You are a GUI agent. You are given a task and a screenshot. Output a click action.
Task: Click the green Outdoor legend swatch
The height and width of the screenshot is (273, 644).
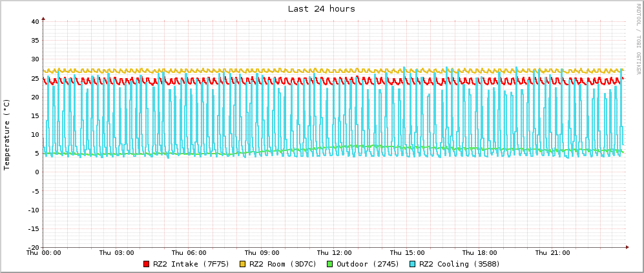[329, 264]
